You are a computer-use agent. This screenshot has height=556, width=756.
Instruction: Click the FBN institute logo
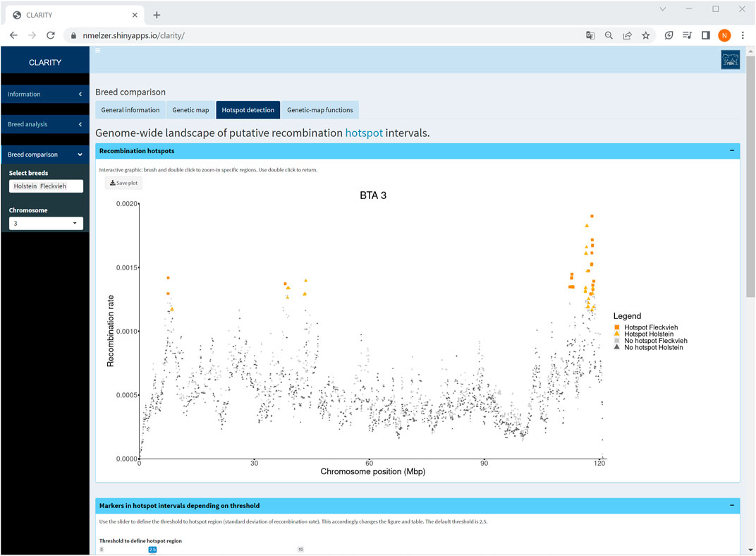(x=731, y=60)
